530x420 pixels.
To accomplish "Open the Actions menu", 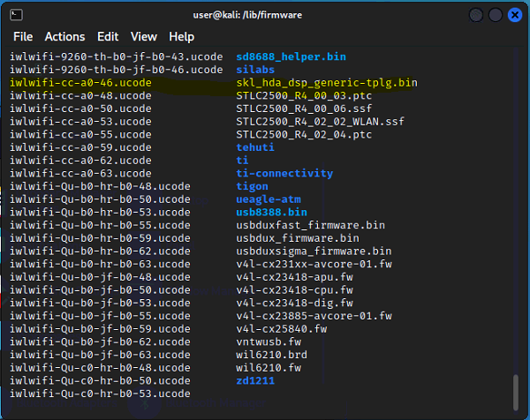I will tap(64, 36).
